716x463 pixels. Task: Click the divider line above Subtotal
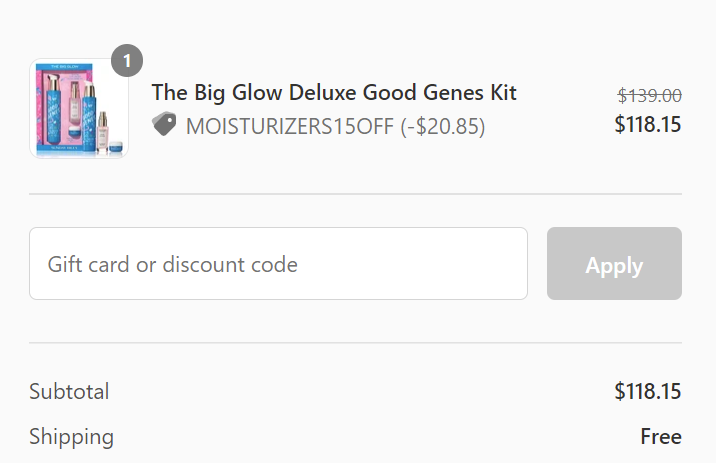pyautogui.click(x=355, y=343)
